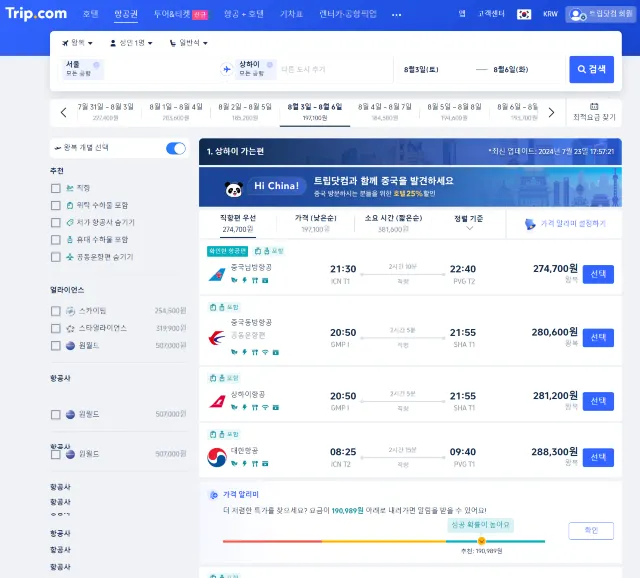640x578 pixels.
Task: Go to next dates with right arrow
Action: click(x=551, y=112)
